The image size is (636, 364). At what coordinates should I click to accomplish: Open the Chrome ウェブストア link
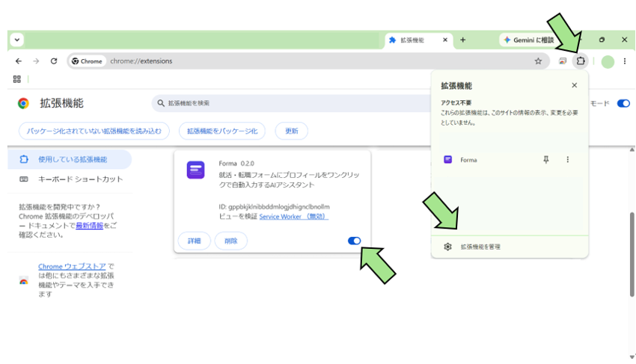[x=72, y=266]
